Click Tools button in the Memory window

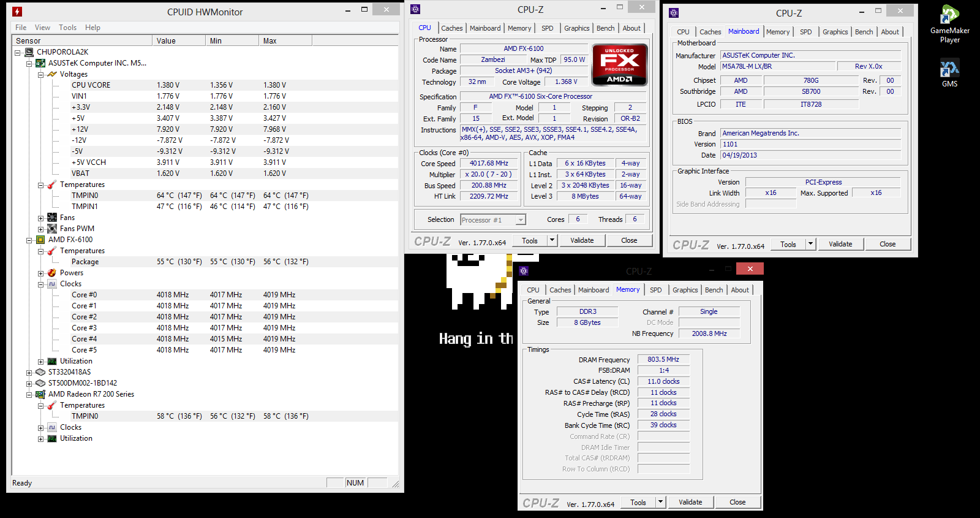(638, 502)
